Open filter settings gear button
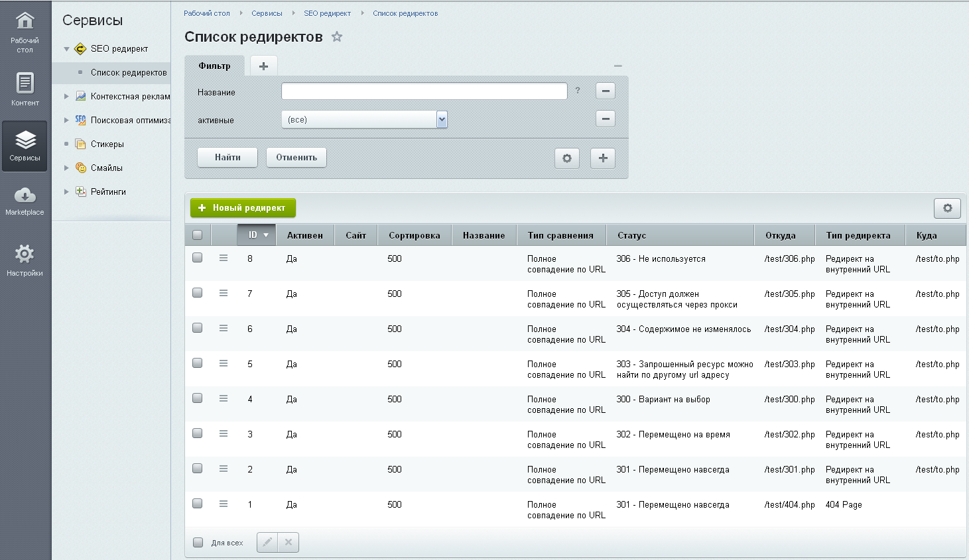Image resolution: width=969 pixels, height=560 pixels. (x=566, y=158)
